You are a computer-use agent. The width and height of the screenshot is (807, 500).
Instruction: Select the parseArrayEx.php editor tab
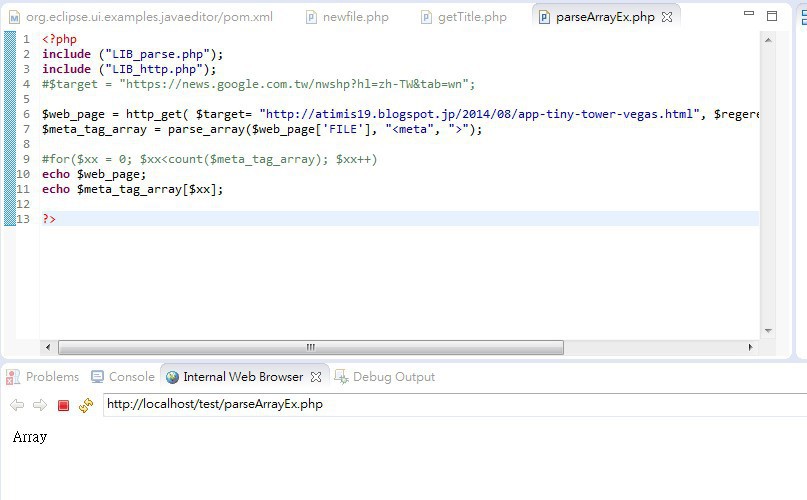point(605,17)
